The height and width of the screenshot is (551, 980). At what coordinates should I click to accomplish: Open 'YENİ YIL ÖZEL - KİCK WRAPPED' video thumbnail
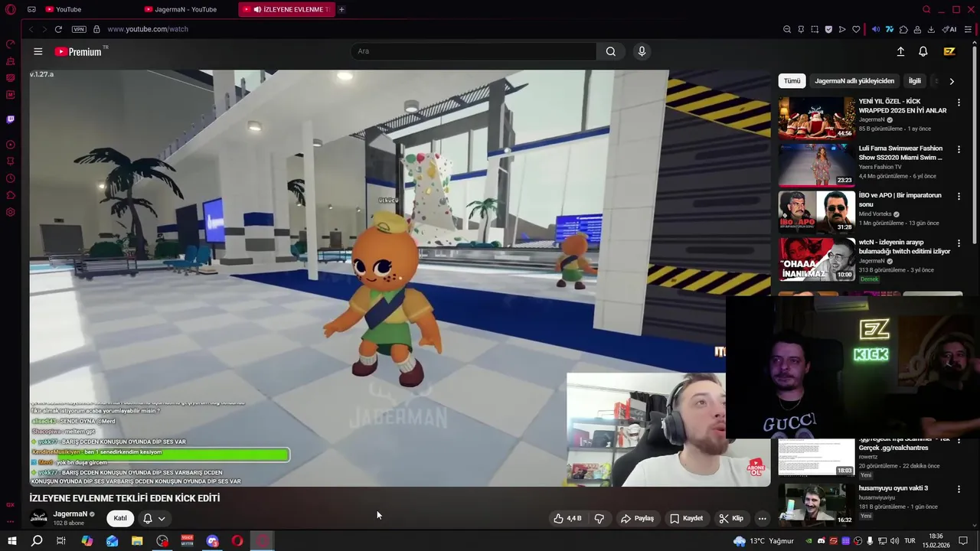coord(816,117)
